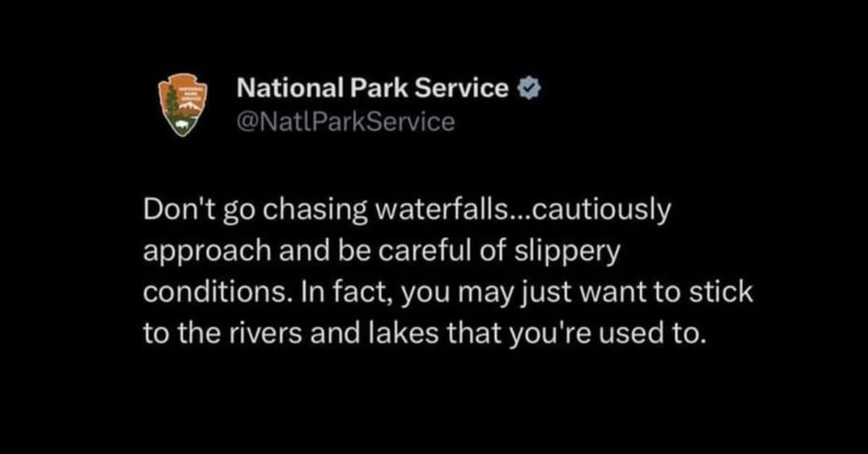Click the green sequoia tree in the logo
The width and height of the screenshot is (868, 454).
[x=171, y=102]
